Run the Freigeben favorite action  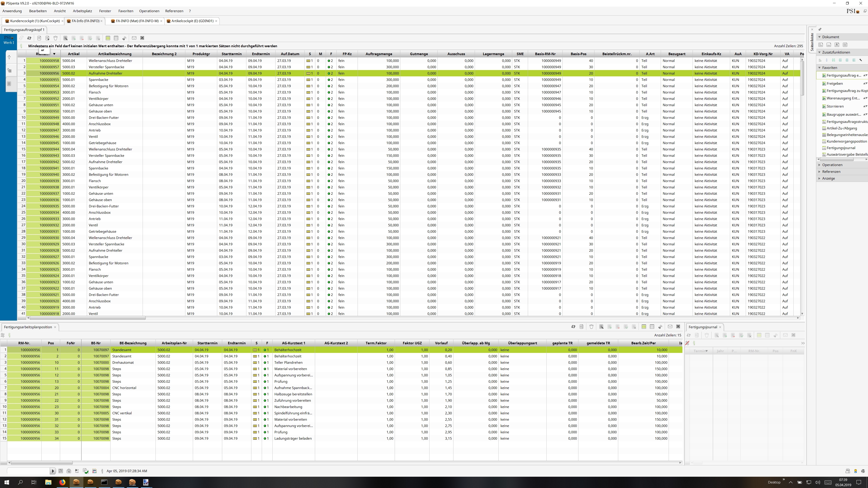(x=835, y=84)
